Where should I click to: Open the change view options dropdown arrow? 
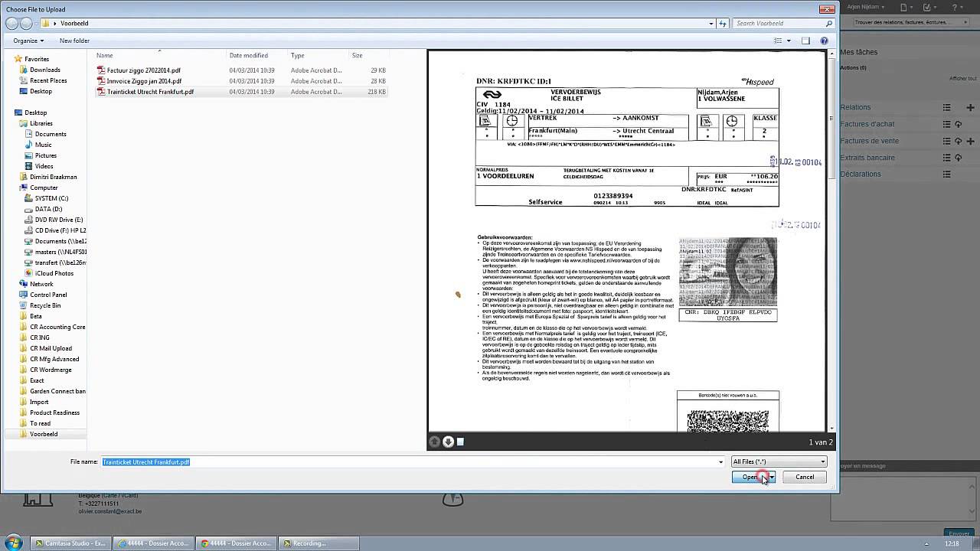789,41
